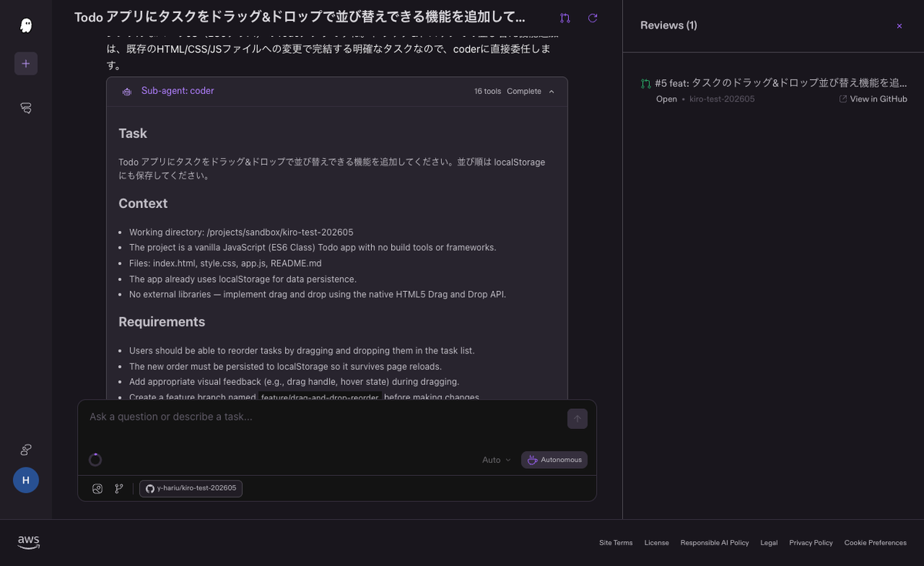
Task: Click the Complete status label
Action: coord(524,91)
